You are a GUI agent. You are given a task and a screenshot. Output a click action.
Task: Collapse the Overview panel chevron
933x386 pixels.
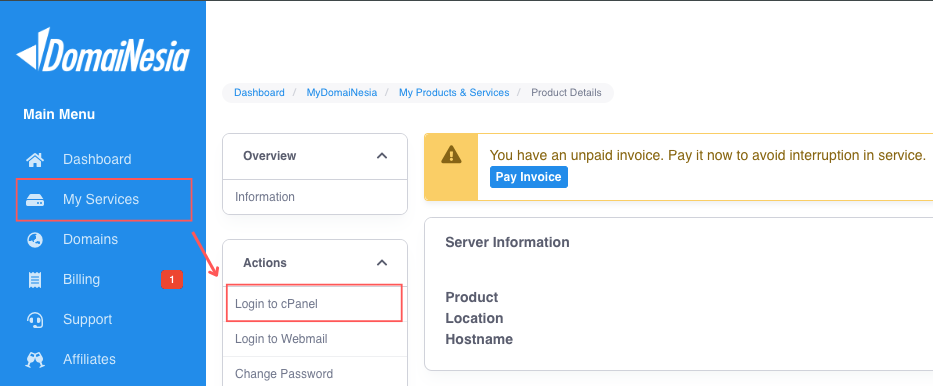tap(382, 156)
